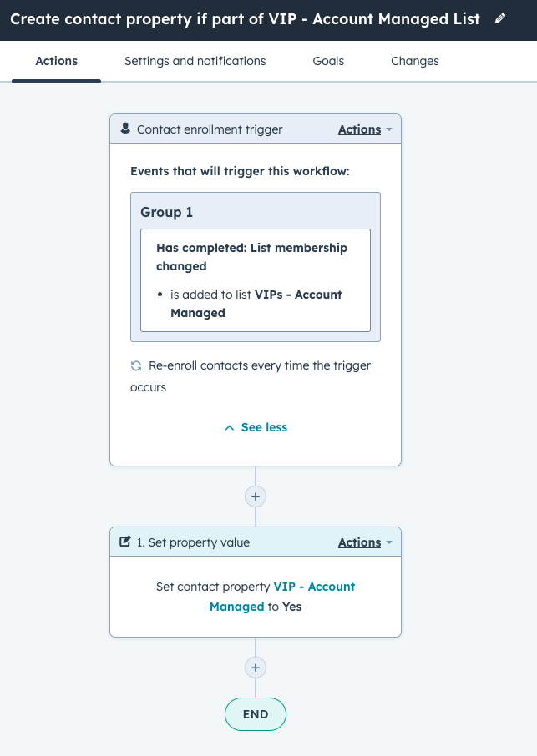Open the Goals tab
537x756 pixels.
pyautogui.click(x=328, y=60)
